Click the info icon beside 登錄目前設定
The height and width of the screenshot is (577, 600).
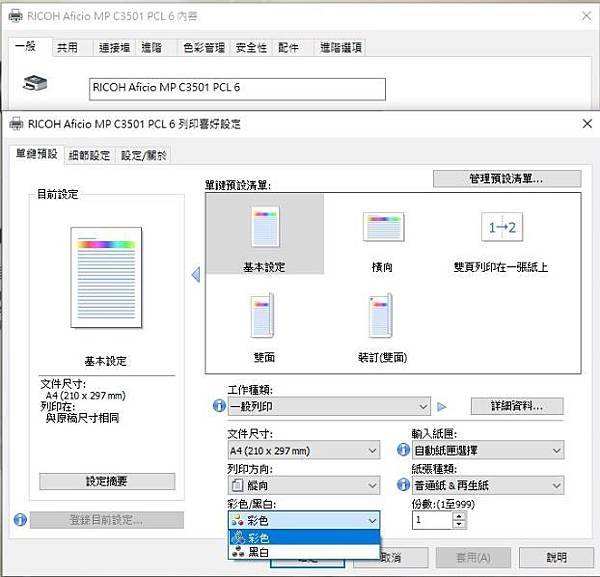coord(20,520)
